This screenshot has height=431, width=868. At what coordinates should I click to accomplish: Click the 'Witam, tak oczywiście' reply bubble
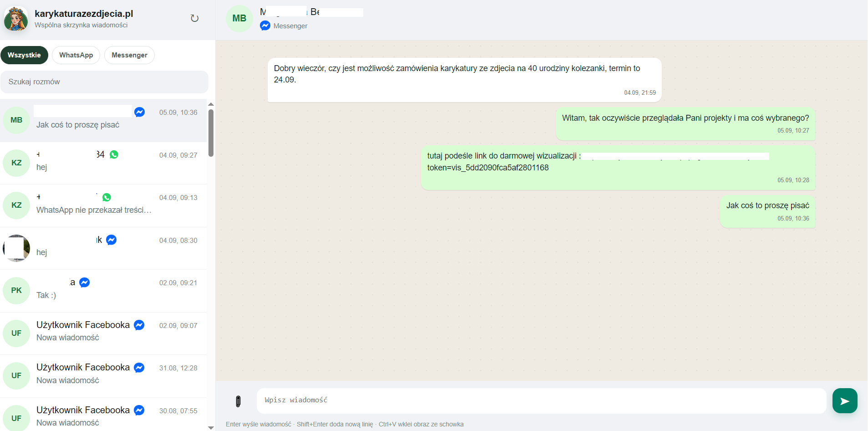point(685,124)
